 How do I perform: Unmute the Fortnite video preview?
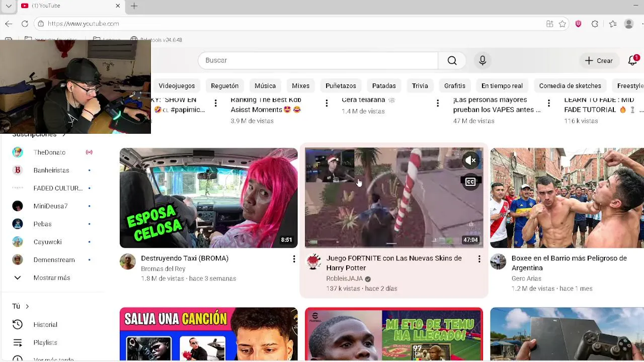470,160
